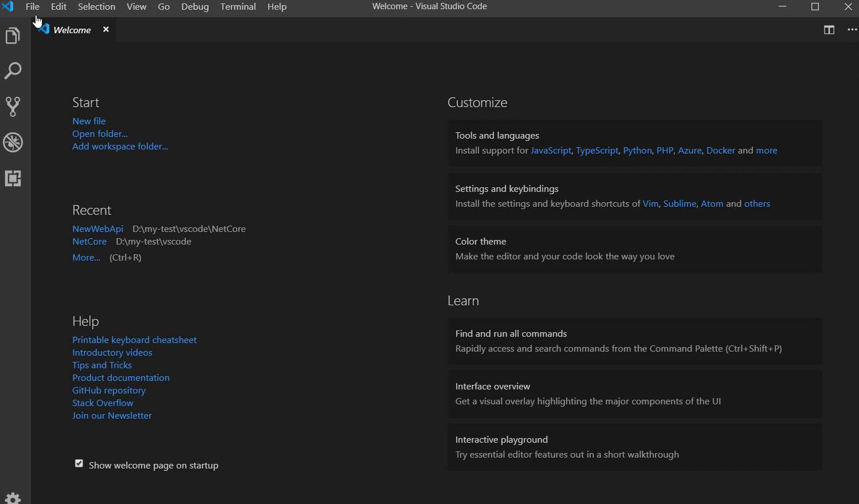The width and height of the screenshot is (859, 504).
Task: Open the Debug view icon
Action: 13,143
